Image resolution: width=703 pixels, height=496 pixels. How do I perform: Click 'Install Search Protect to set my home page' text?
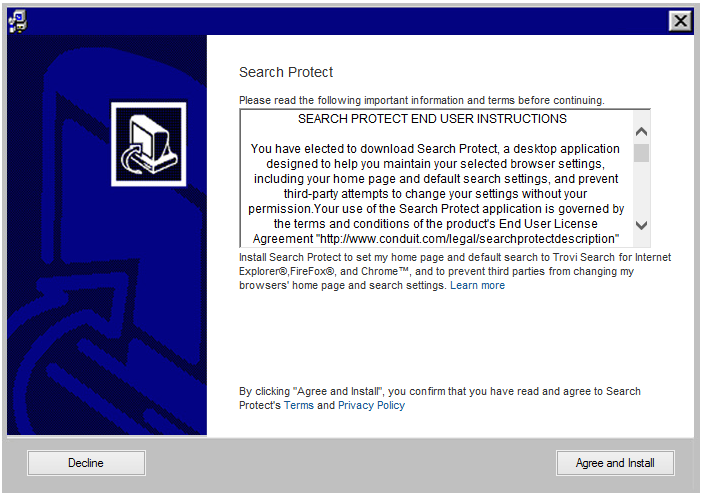tap(455, 271)
